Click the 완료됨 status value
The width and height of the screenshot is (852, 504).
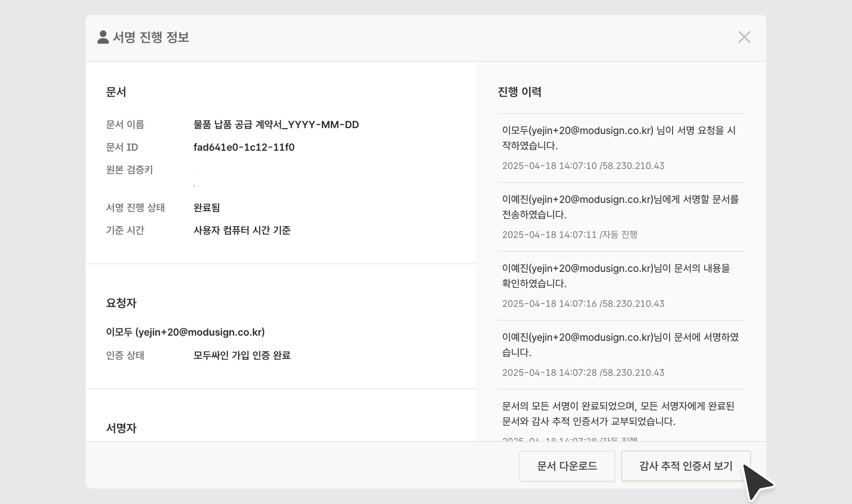tap(207, 207)
